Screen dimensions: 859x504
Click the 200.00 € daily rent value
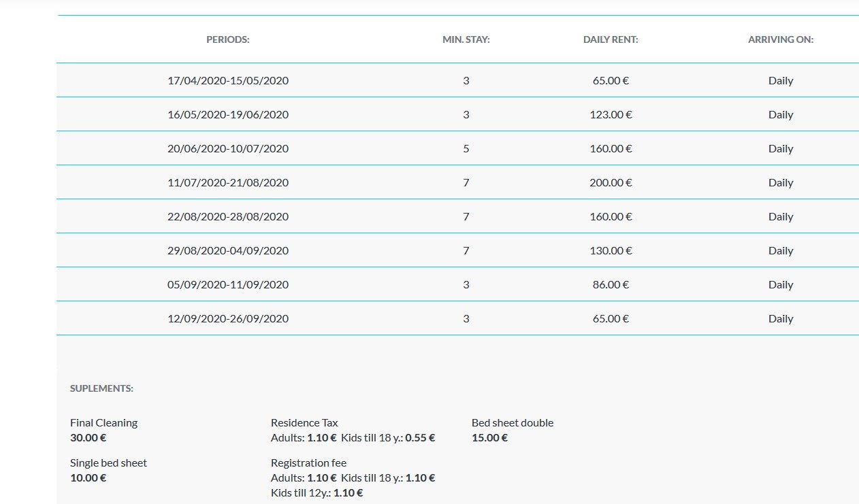click(611, 182)
